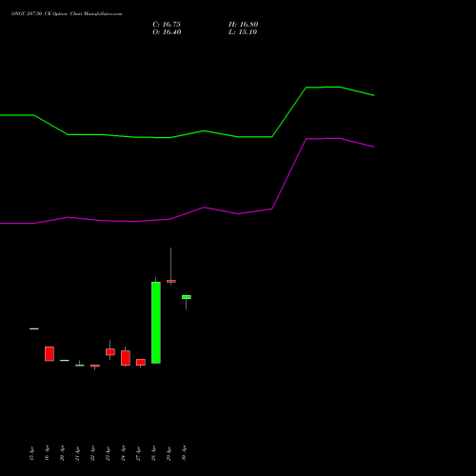Viewport: 476px width, 476px height.
Task: Select the small green candle on 30 Apr
Action: (x=187, y=297)
